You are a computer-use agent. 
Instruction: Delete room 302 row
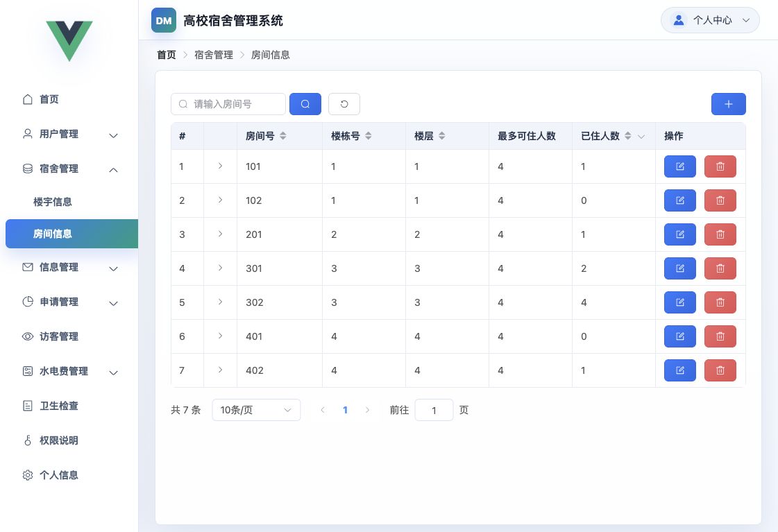(720, 302)
